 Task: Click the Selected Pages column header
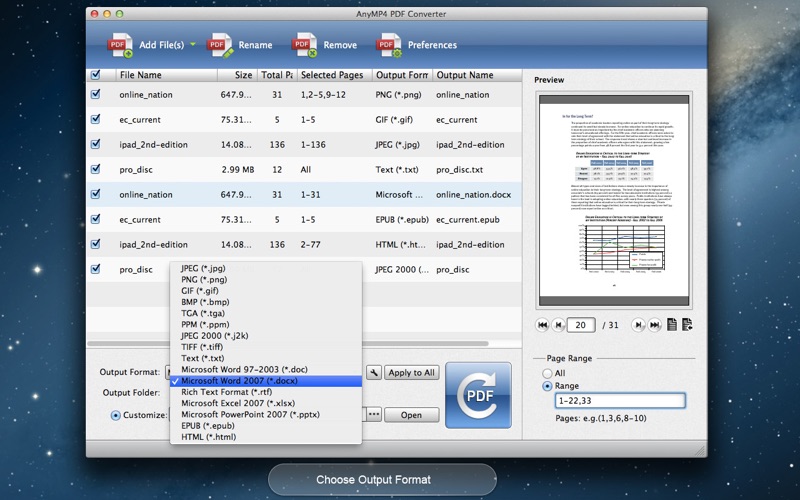click(x=335, y=75)
